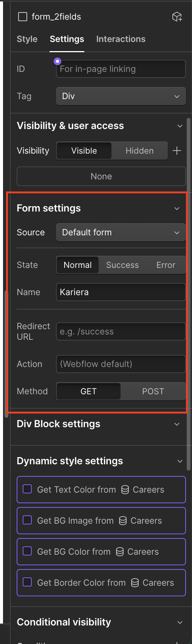Click the purple dot on ID field

coord(57,61)
